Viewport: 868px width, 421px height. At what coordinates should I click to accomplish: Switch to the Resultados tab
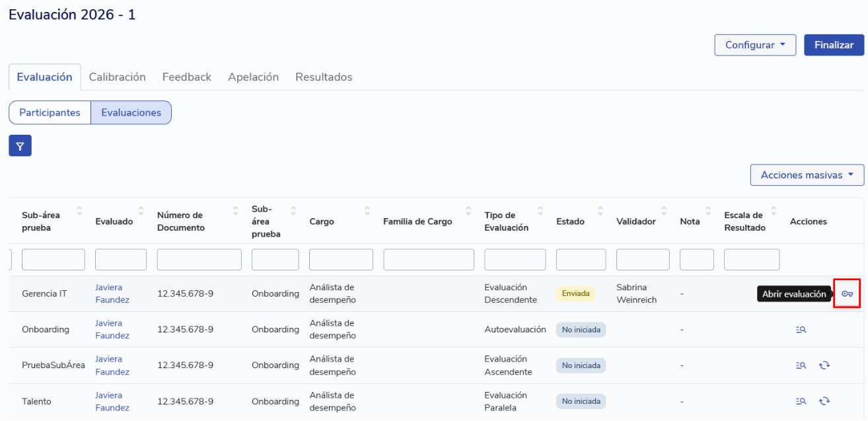coord(324,77)
